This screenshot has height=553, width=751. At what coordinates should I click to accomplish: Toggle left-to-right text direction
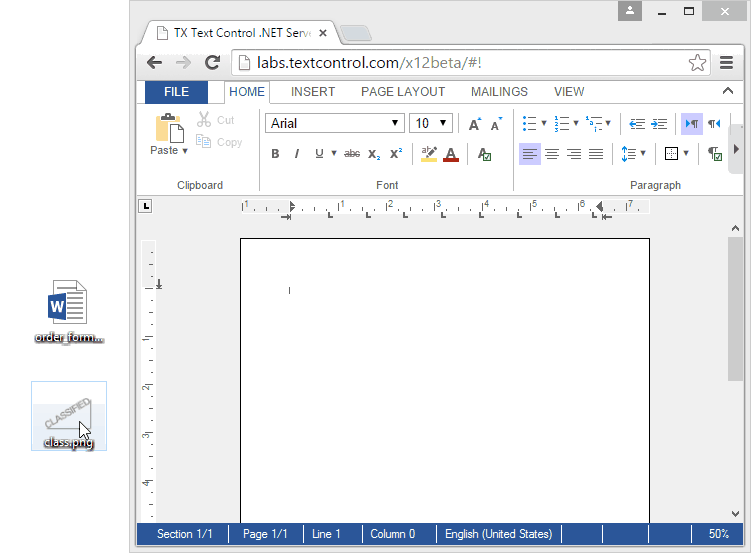pos(691,124)
